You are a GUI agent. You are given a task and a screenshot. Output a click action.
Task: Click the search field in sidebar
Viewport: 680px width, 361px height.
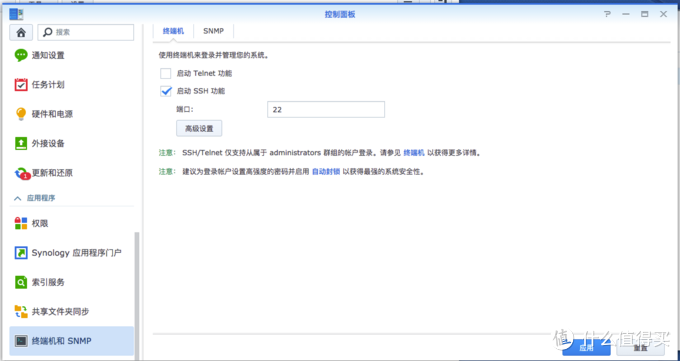pos(86,33)
